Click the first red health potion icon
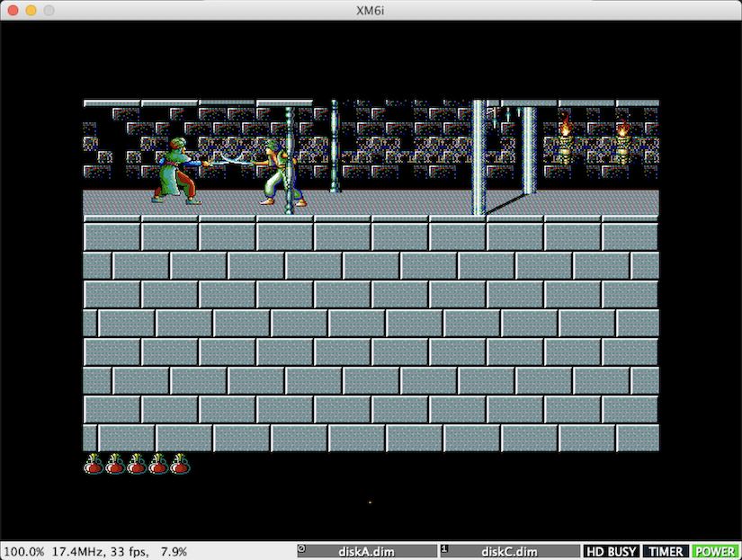Screen dimensions: 742x560 (94, 464)
